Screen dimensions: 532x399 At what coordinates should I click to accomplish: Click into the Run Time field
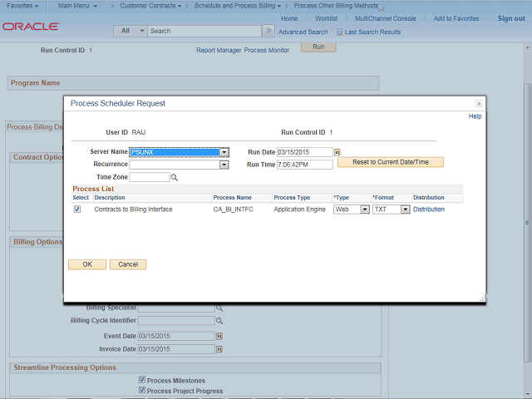tap(304, 165)
